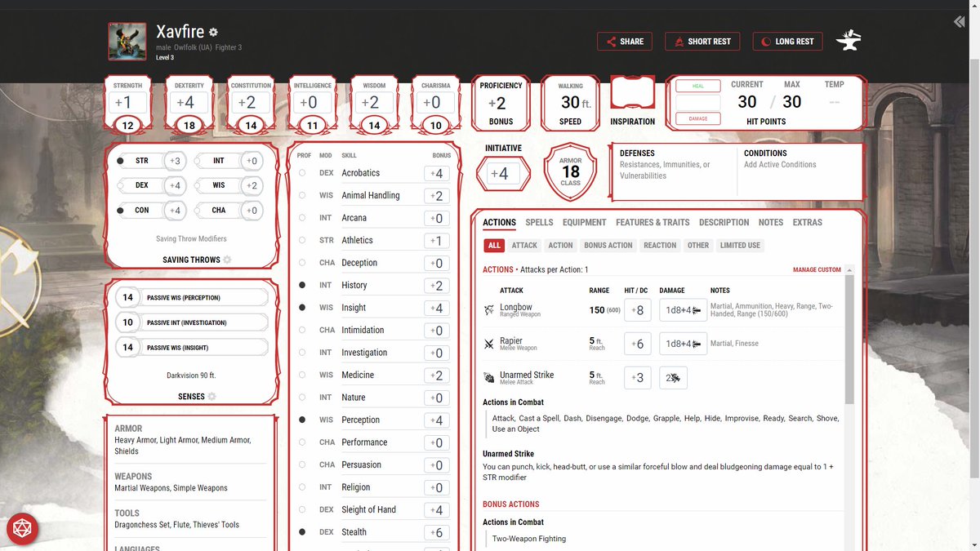Image resolution: width=980 pixels, height=551 pixels.
Task: Open the anvil builder icon
Action: coord(849,41)
